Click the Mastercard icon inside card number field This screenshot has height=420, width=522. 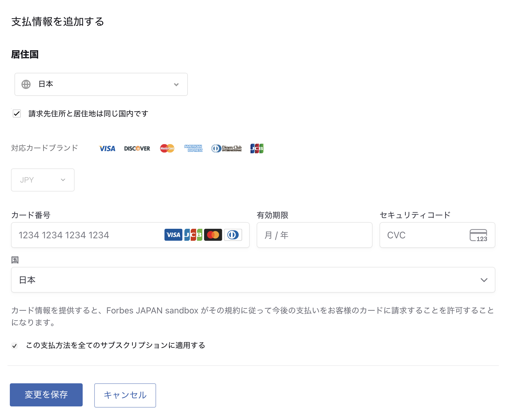(213, 235)
